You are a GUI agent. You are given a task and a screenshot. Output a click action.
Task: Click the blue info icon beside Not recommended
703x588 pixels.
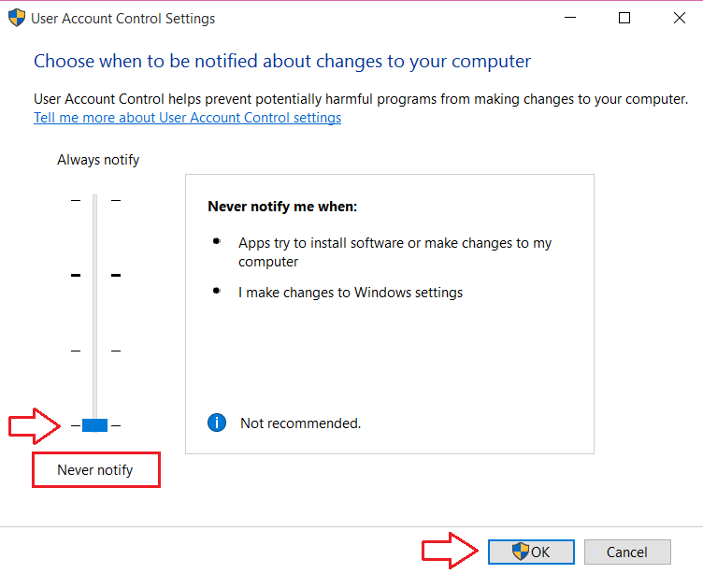217,423
